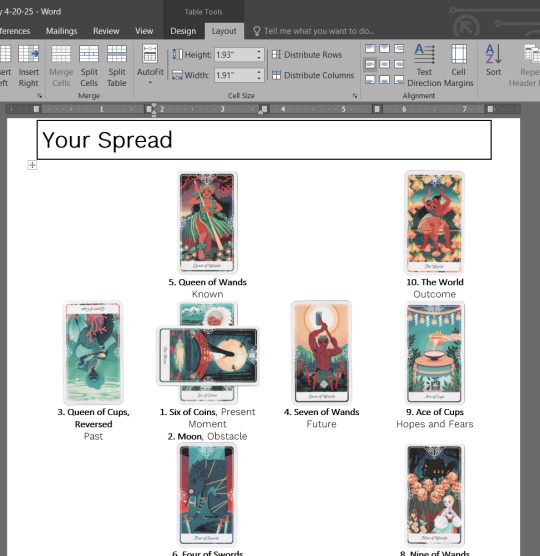Click the '5. Queen of Wands' caption

(207, 282)
